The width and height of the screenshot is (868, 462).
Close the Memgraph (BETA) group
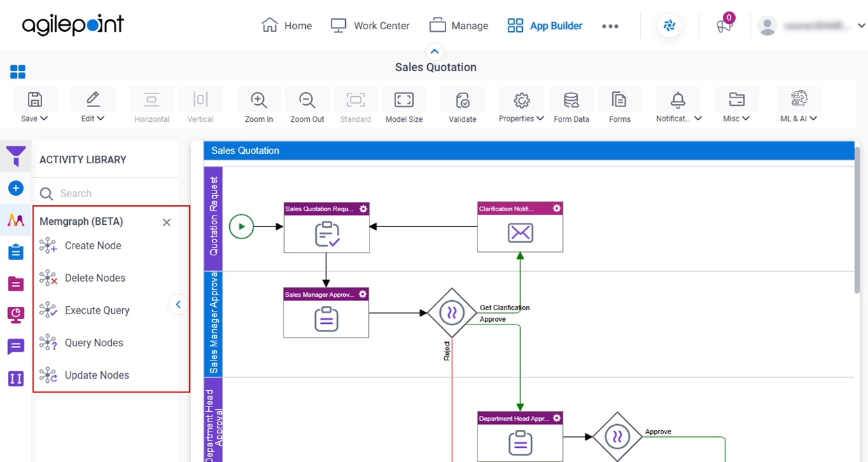coord(167,222)
